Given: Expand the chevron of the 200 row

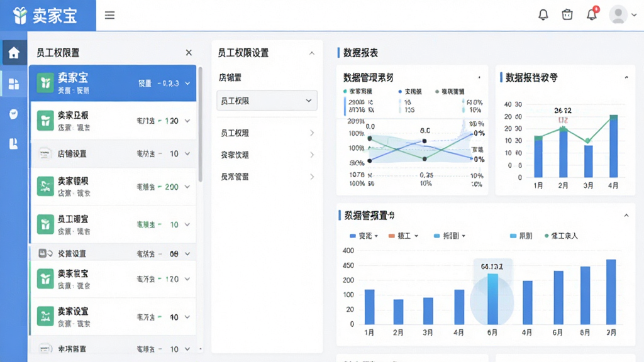Looking at the screenshot, I should tap(187, 187).
